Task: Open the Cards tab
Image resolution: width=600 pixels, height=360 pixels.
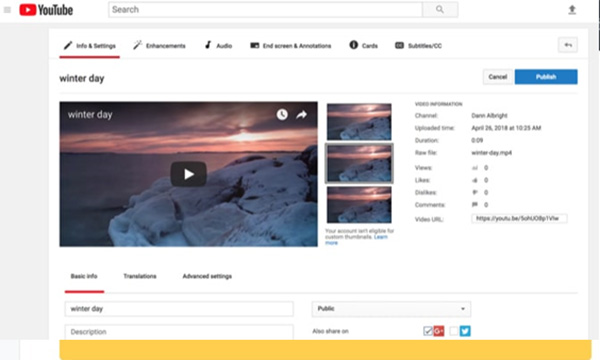Action: (x=364, y=46)
